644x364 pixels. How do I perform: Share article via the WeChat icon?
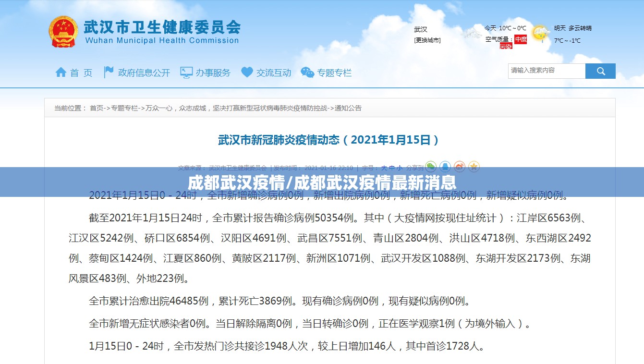(430, 167)
